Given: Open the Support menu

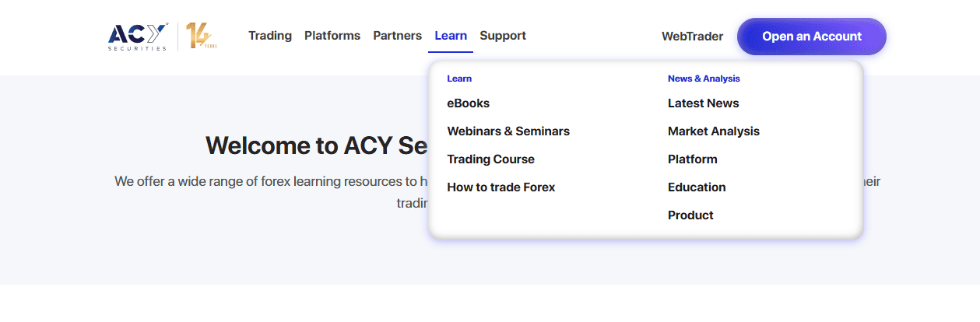Looking at the screenshot, I should (x=503, y=36).
